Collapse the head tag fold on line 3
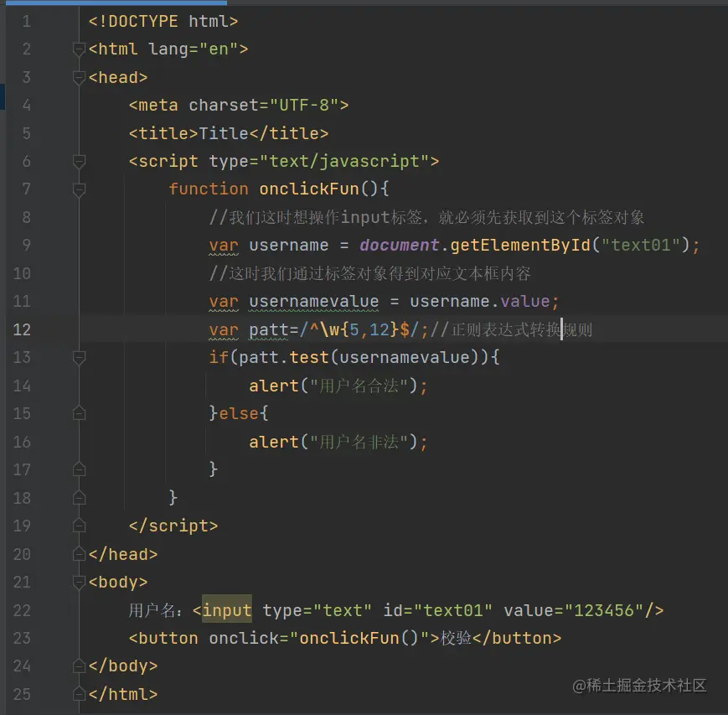728x715 pixels. (79, 77)
